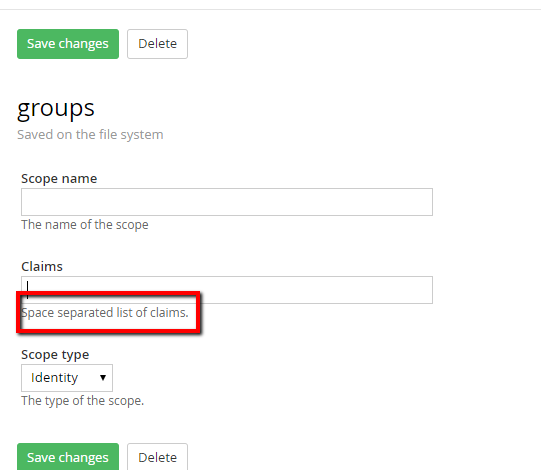
Task: Click the top Save changes button
Action: coord(68,44)
